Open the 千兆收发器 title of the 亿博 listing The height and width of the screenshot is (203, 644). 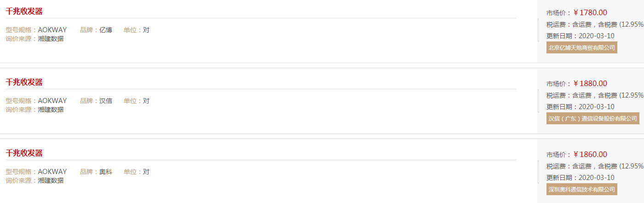tap(24, 12)
